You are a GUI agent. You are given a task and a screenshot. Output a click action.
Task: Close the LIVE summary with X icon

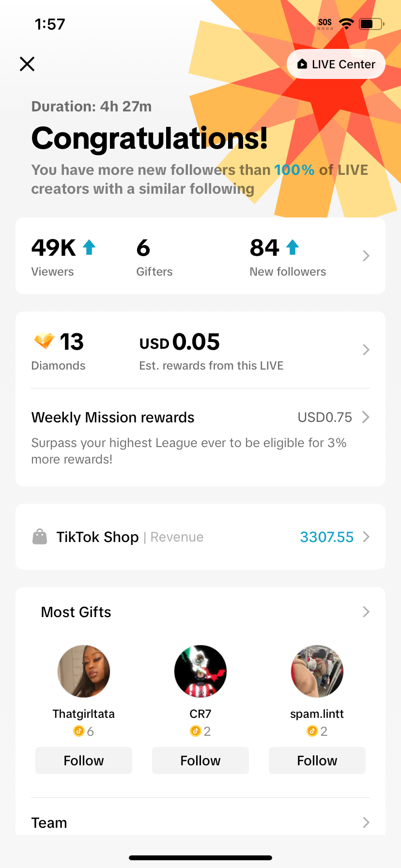27,64
